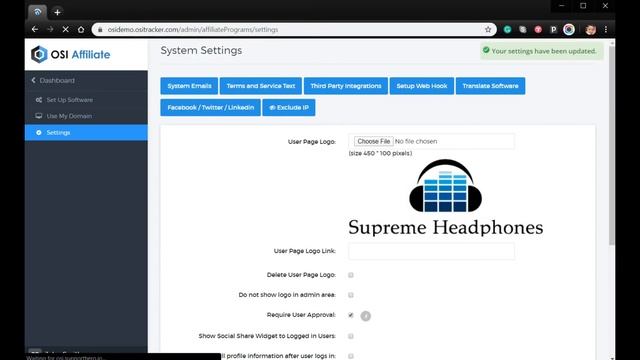Image resolution: width=640 pixels, height=360 pixels.
Task: Open the Chrome three-dot menu
Action: (x=606, y=29)
